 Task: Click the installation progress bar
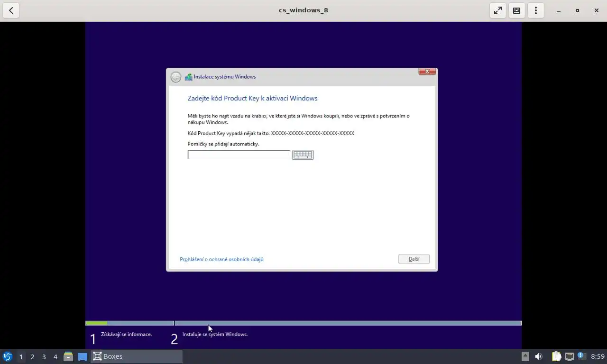[x=303, y=323]
